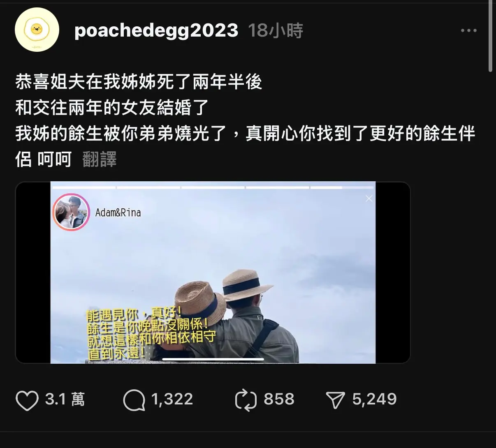View the 3.1 萬 likes count
Viewport: 496px width, 448px height.
65,399
